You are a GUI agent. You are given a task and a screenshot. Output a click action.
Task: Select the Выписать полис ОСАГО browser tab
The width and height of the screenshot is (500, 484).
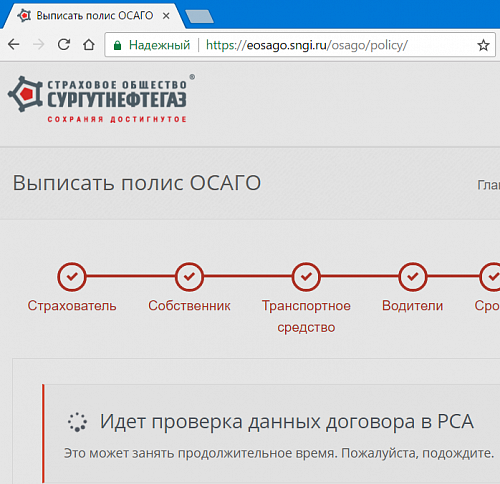tap(94, 16)
